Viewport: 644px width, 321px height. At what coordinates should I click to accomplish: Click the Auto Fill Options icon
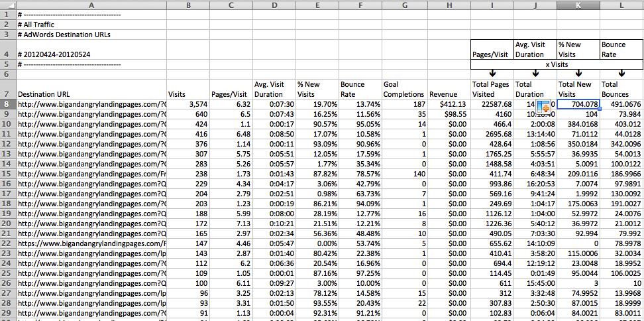(x=543, y=107)
